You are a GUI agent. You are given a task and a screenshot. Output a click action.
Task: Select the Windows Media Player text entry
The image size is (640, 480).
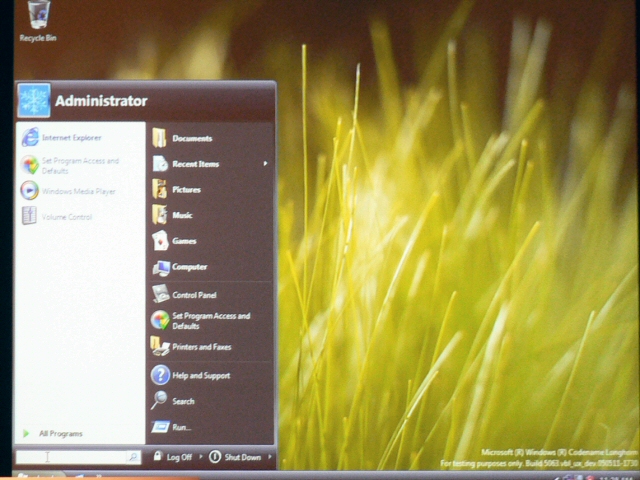(78, 191)
